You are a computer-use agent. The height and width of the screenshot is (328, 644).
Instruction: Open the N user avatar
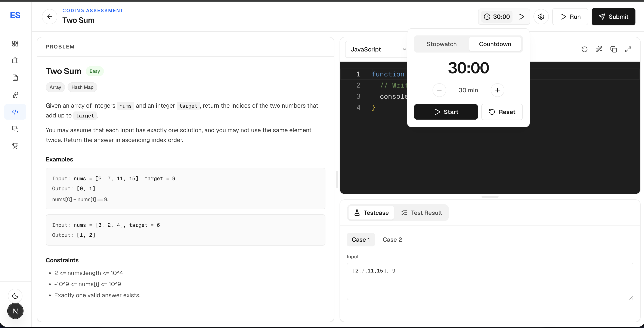pyautogui.click(x=15, y=311)
